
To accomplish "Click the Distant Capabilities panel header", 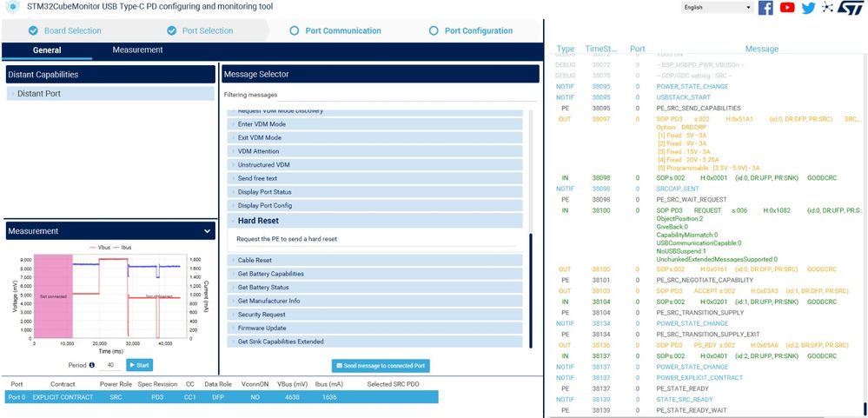I will [110, 74].
